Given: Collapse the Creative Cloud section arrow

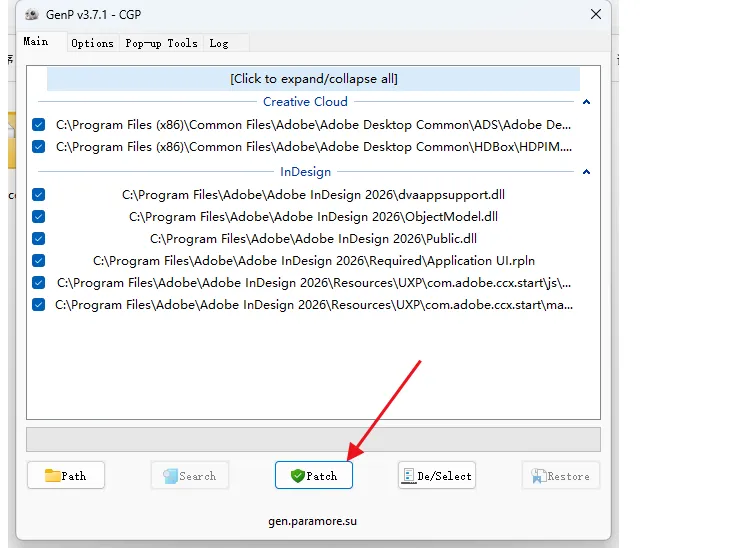Looking at the screenshot, I should pos(586,102).
